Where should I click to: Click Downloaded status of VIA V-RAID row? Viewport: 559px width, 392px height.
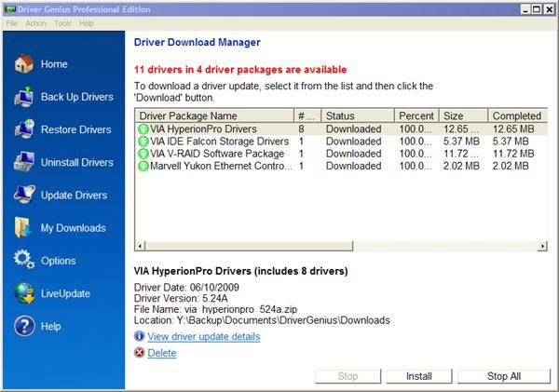coord(354,154)
